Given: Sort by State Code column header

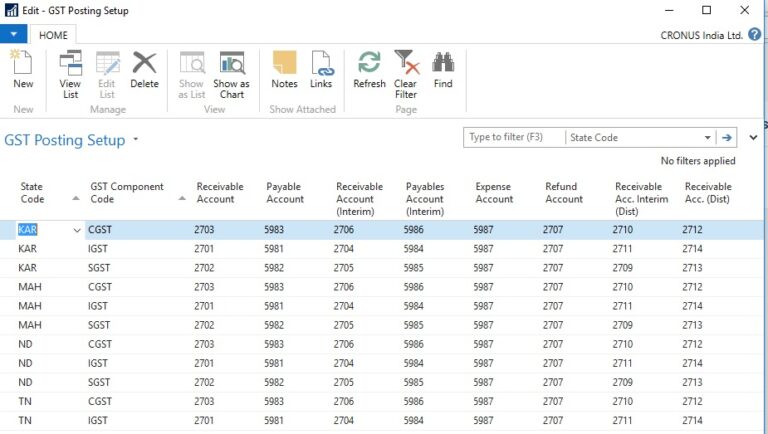Looking at the screenshot, I should 33,193.
